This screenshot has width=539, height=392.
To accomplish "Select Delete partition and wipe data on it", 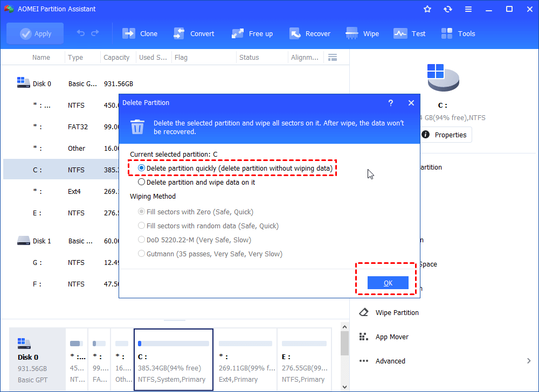I will [x=141, y=181].
